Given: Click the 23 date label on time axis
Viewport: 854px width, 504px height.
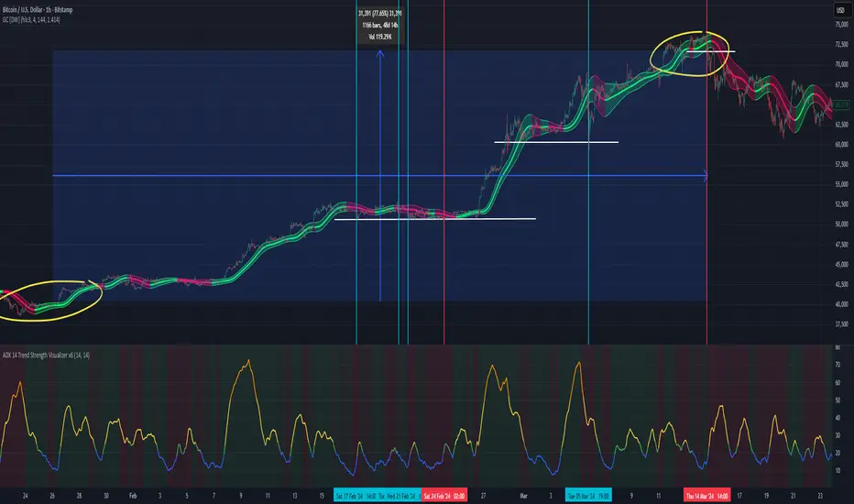Looking at the screenshot, I should (x=820, y=496).
